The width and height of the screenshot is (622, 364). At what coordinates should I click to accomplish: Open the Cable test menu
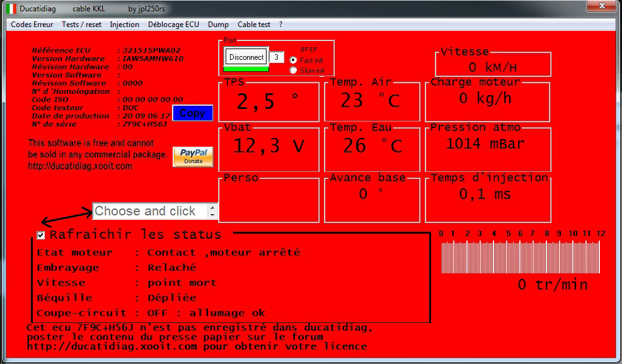(254, 25)
